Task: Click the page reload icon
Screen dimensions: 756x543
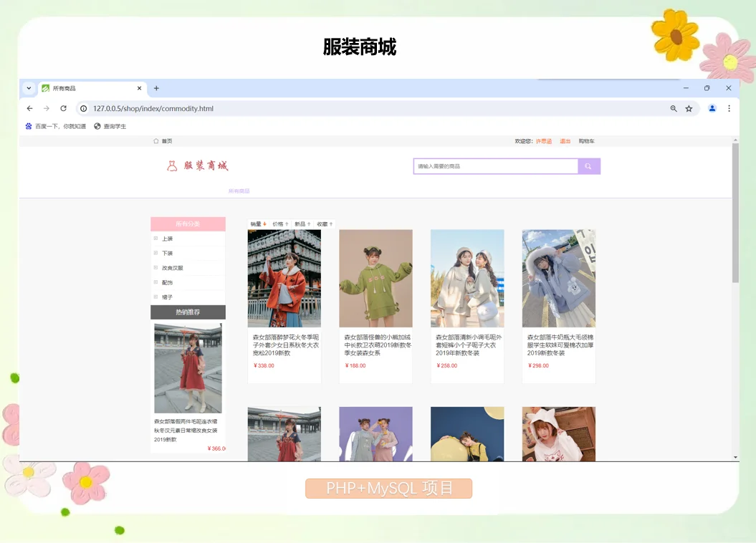Action: click(63, 108)
